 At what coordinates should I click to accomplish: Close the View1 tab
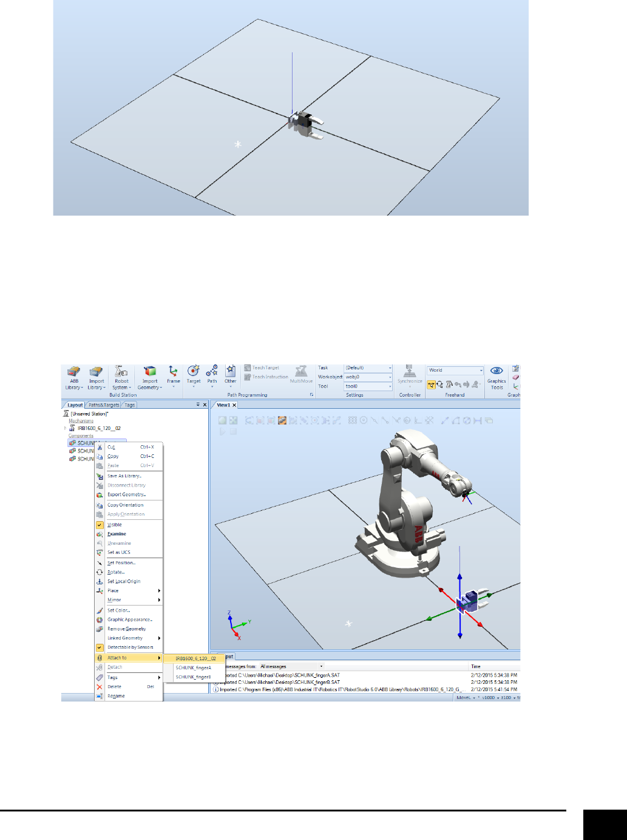point(234,405)
